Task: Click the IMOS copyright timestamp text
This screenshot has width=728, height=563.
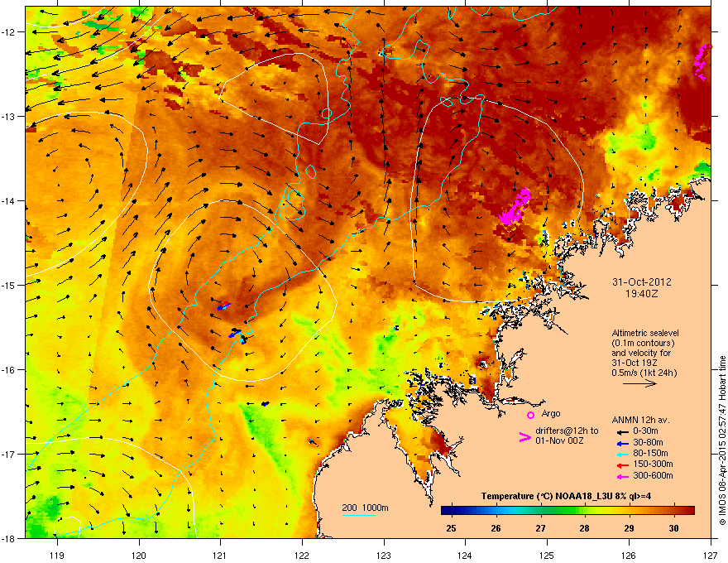Action: pos(722,440)
